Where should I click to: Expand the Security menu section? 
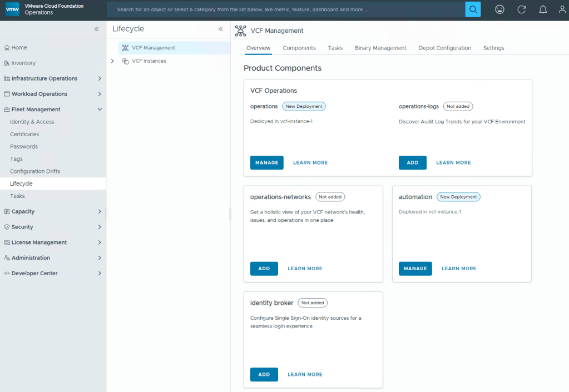tap(100, 227)
